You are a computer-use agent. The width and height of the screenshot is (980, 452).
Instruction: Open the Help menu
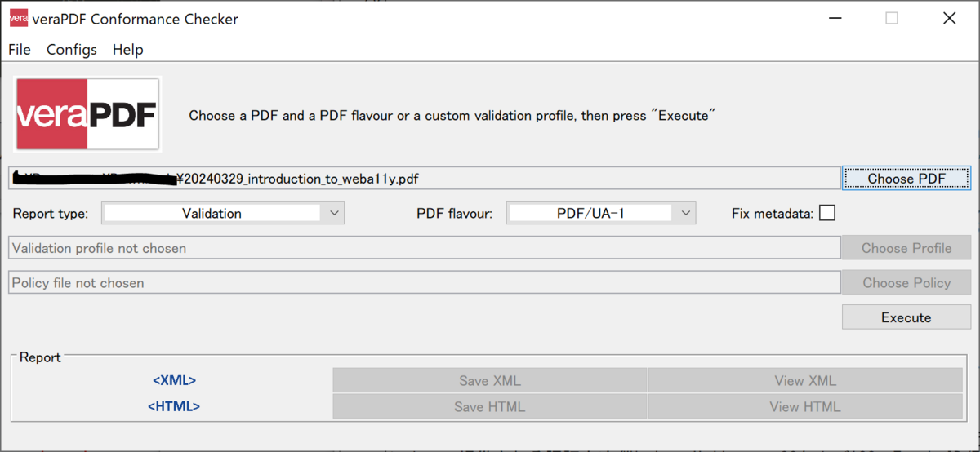[x=128, y=50]
